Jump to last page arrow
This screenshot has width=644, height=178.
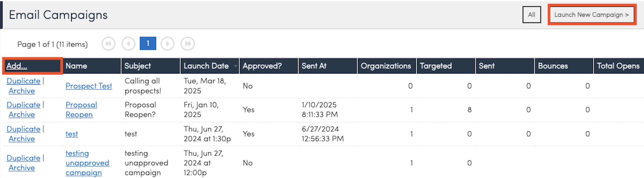188,44
